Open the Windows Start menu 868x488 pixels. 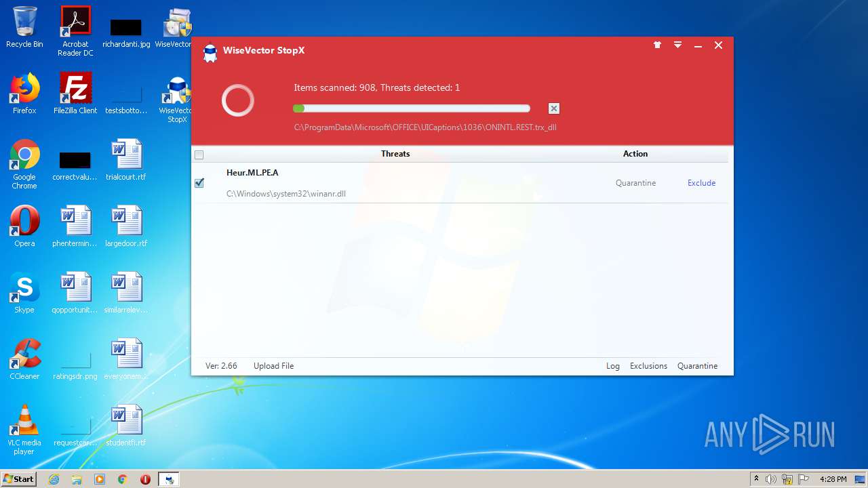(x=19, y=479)
